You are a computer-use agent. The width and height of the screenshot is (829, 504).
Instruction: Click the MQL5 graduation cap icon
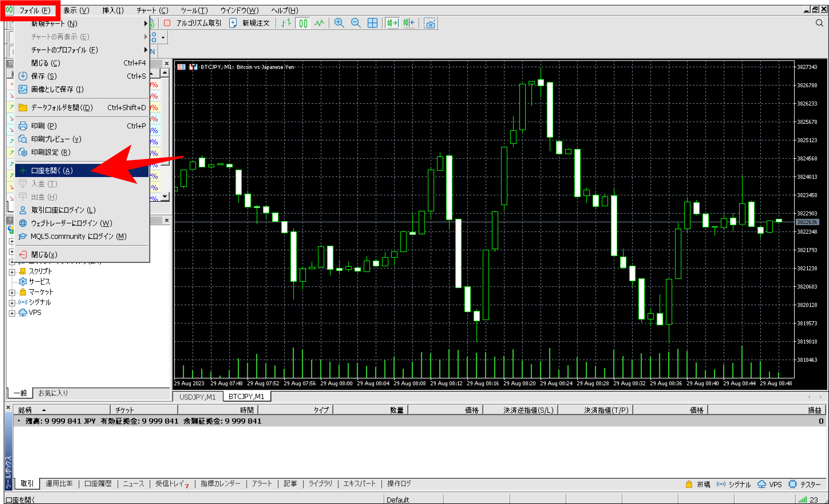click(23, 236)
